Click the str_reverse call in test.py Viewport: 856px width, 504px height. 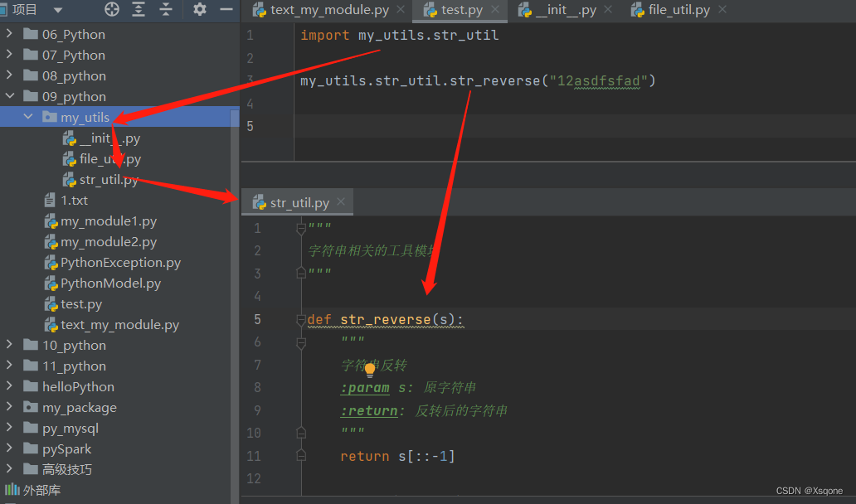[494, 81]
